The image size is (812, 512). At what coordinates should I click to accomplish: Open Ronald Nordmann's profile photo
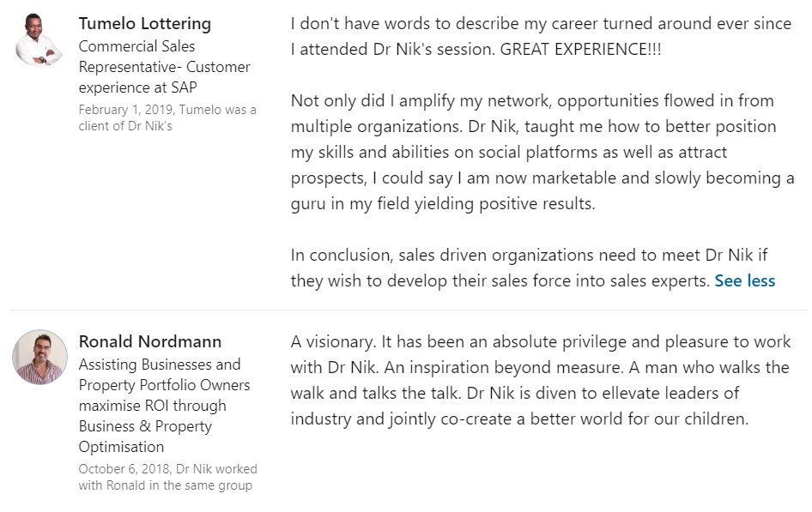coord(39,357)
